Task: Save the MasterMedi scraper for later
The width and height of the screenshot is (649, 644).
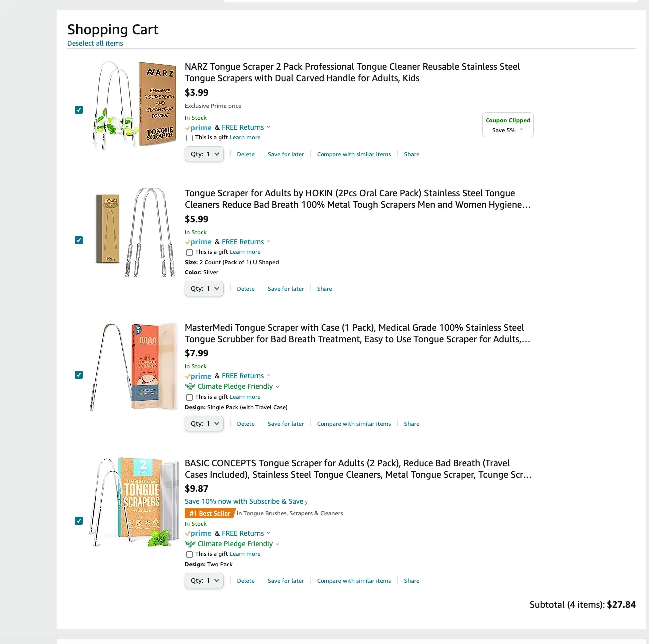Action: tap(286, 424)
